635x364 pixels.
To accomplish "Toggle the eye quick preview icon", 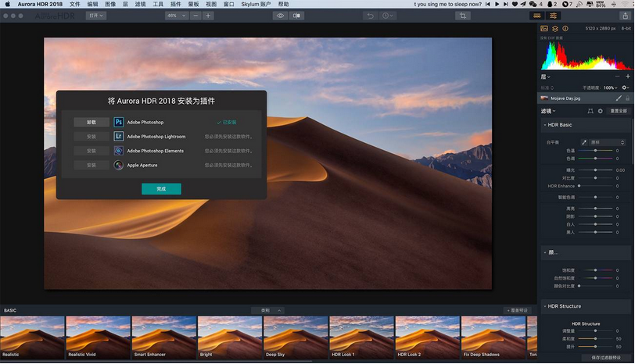I will point(280,16).
